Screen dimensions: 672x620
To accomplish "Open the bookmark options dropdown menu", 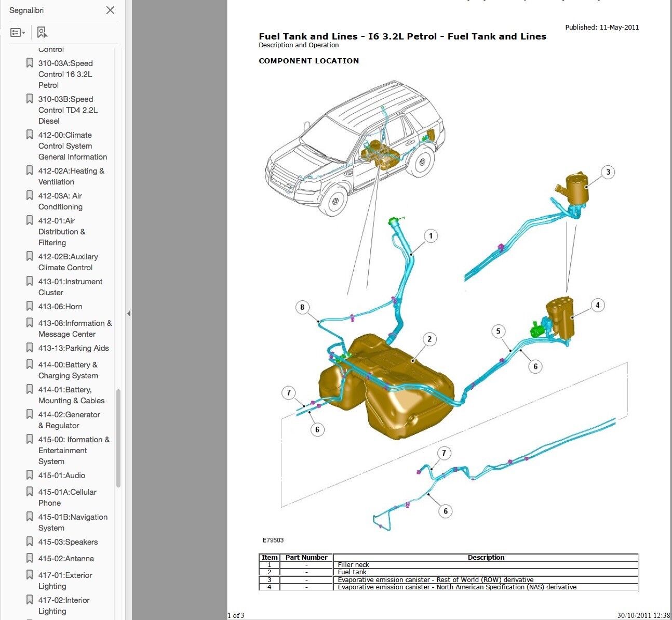I will tap(18, 33).
